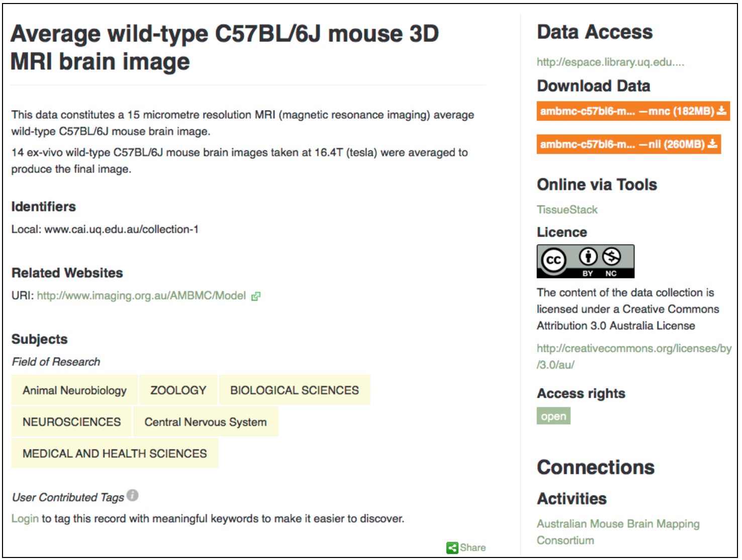Select the ZOOLOGY subject tag
Screen dimensions: 742x560
(x=178, y=390)
